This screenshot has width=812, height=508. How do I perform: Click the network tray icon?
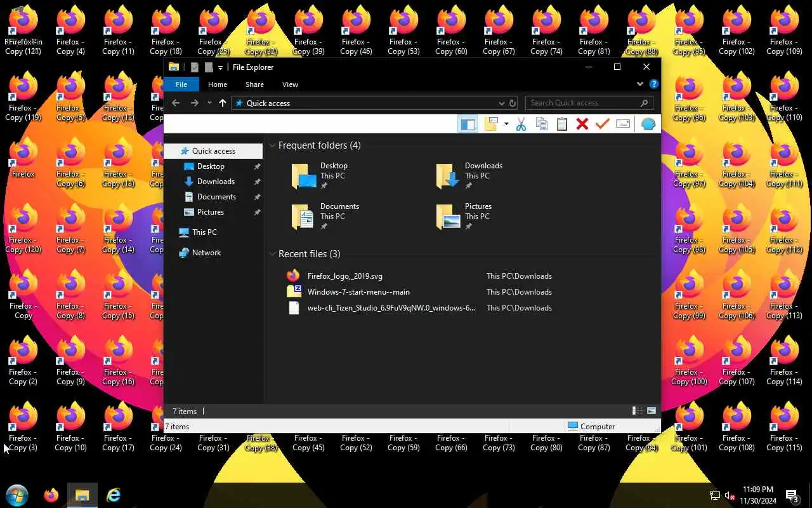(x=715, y=495)
